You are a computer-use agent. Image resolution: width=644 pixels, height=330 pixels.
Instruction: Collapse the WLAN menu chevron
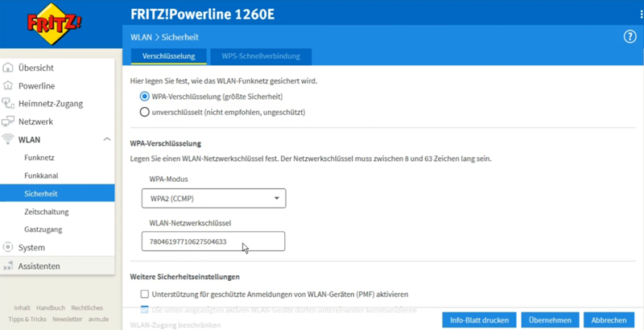coord(107,139)
